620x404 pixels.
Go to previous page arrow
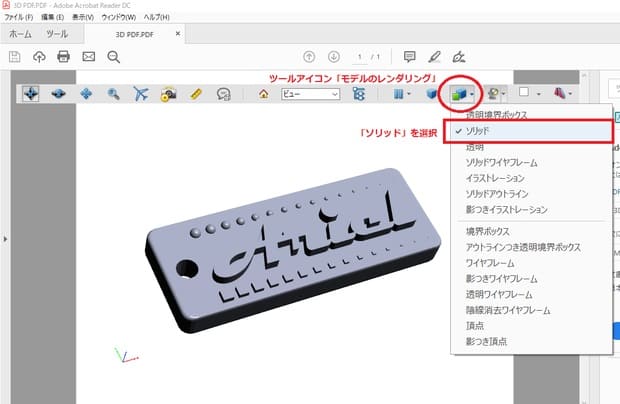click(309, 57)
